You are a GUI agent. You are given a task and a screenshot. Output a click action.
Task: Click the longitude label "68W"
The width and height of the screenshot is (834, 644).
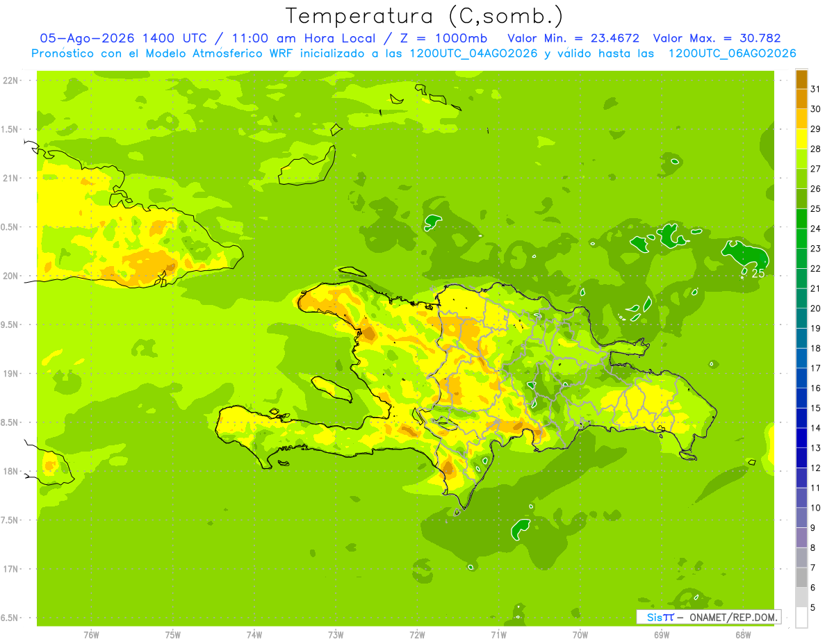743,634
